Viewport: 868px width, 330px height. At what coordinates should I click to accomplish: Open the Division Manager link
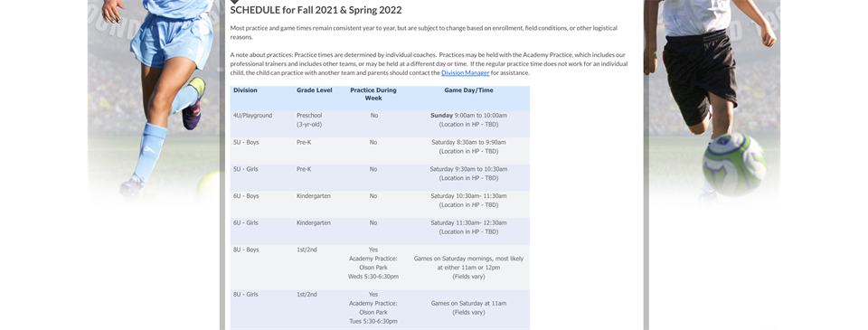(465, 72)
